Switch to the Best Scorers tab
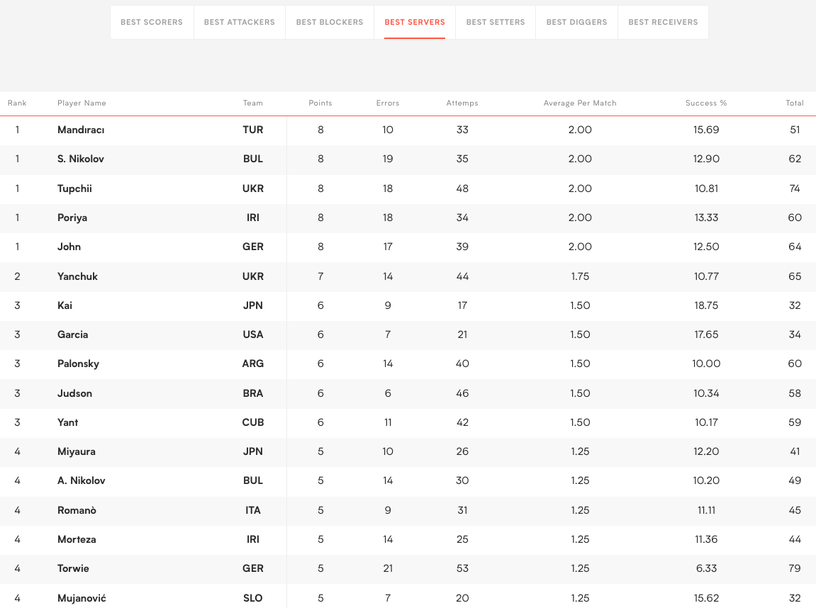The width and height of the screenshot is (816, 608). click(152, 22)
